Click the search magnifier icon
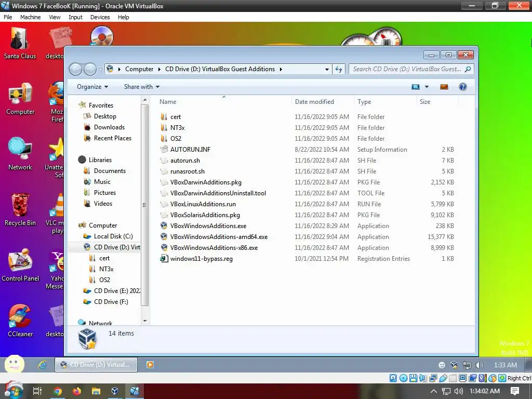The height and width of the screenshot is (399, 532). coord(468,69)
